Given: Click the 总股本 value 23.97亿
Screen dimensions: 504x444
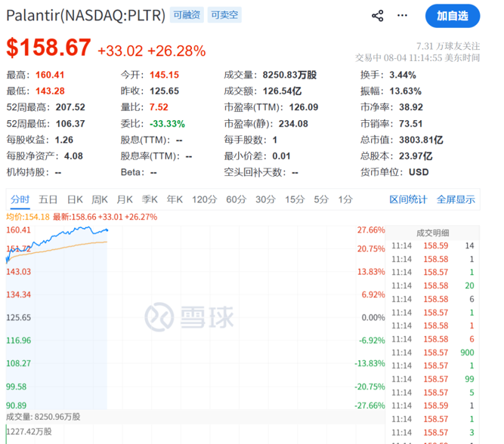Looking at the screenshot, I should point(416,156).
